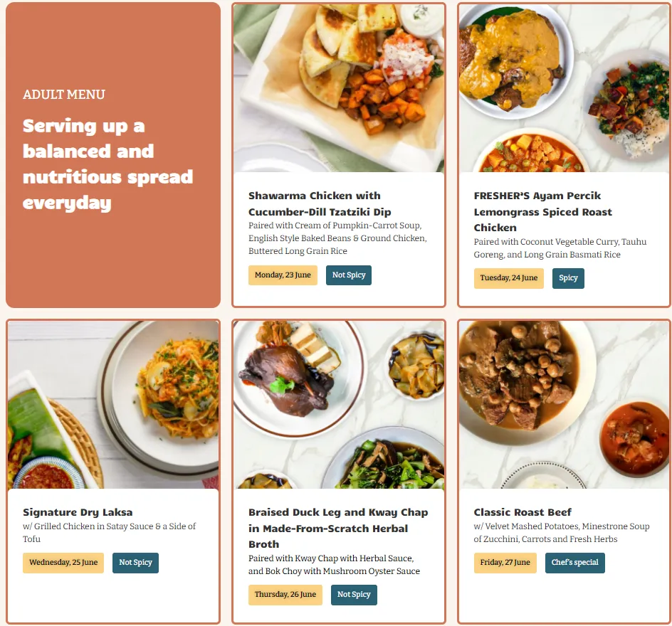Click the Chef's special tag
Image resolution: width=672 pixels, height=626 pixels.
(x=575, y=563)
